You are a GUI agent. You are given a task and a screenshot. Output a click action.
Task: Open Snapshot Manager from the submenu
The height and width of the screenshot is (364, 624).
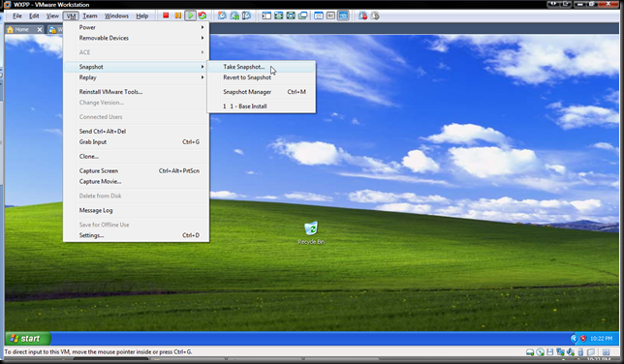262,92
